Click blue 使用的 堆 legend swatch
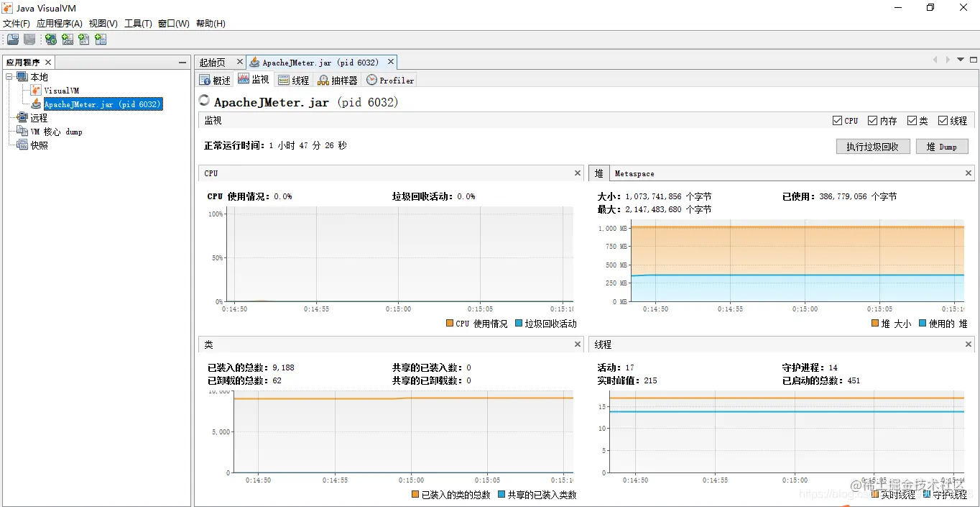This screenshot has width=980, height=507. pyautogui.click(x=923, y=324)
